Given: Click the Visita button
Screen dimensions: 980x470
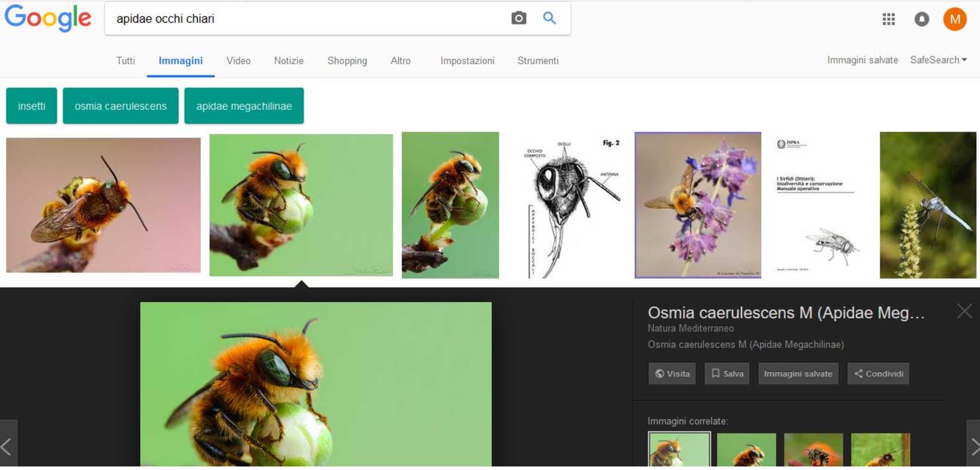Looking at the screenshot, I should point(672,374).
